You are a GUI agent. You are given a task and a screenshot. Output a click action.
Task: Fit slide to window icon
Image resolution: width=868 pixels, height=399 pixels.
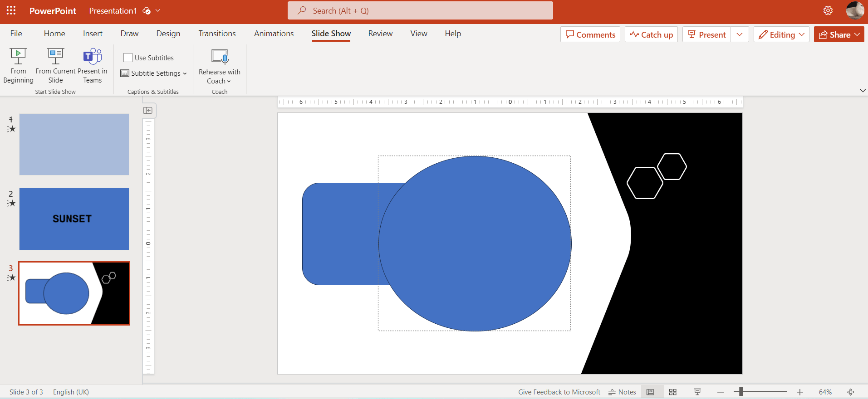tap(851, 392)
